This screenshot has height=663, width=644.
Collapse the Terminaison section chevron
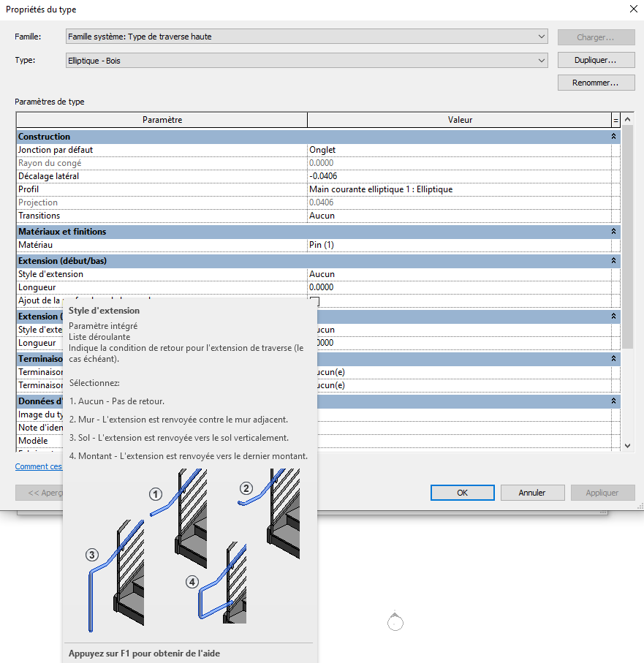pyautogui.click(x=613, y=359)
